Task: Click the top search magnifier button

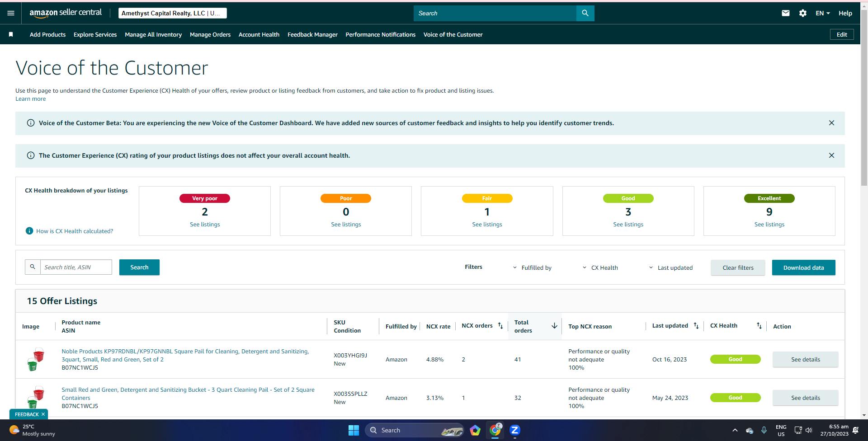Action: (x=585, y=13)
